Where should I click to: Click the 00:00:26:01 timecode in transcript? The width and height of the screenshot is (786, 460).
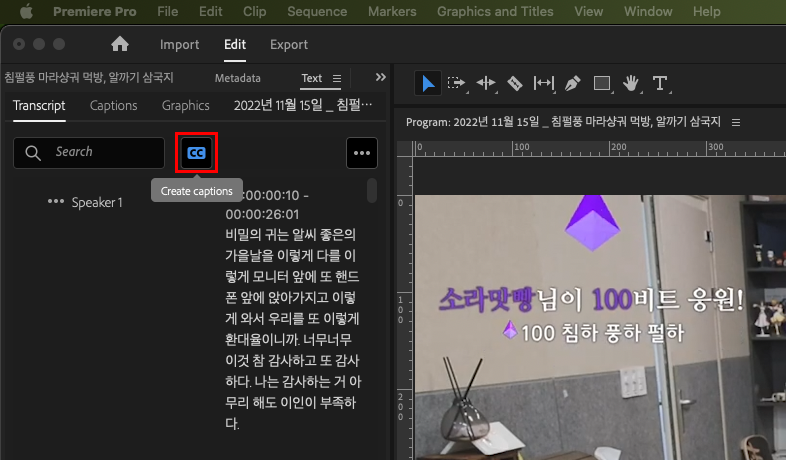tap(262, 214)
